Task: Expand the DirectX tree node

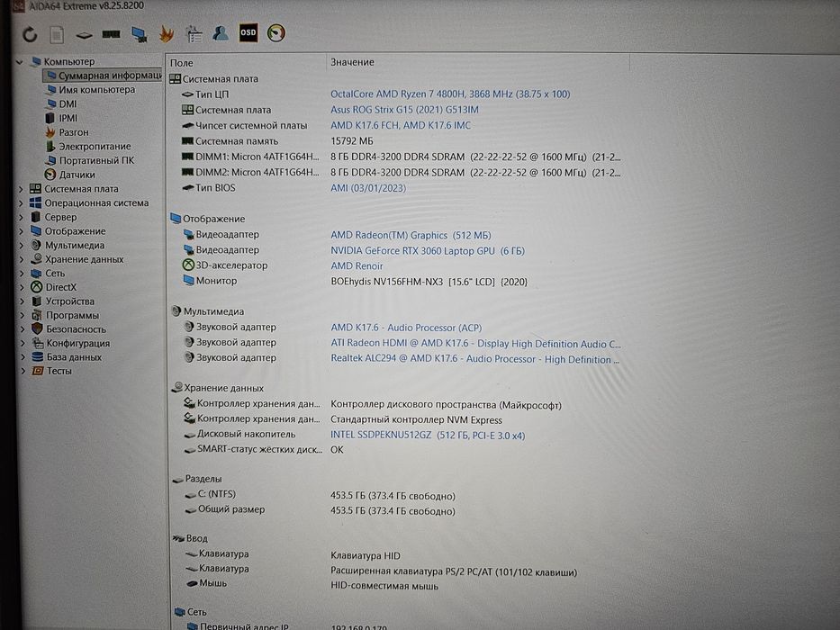Action: [22, 287]
